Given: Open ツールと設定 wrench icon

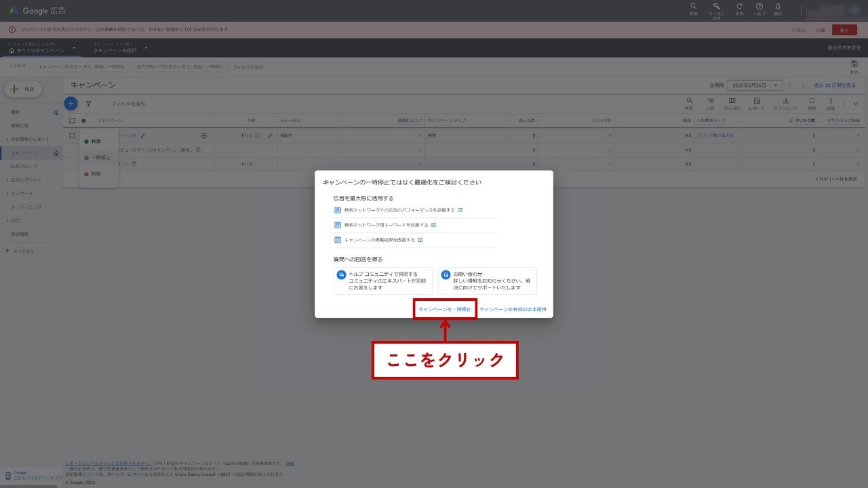Looking at the screenshot, I should pos(716,7).
